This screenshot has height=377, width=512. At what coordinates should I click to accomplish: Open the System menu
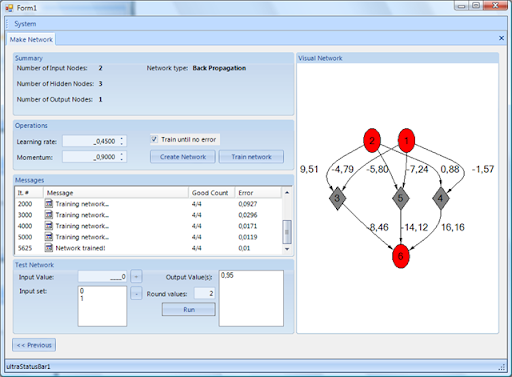point(25,24)
